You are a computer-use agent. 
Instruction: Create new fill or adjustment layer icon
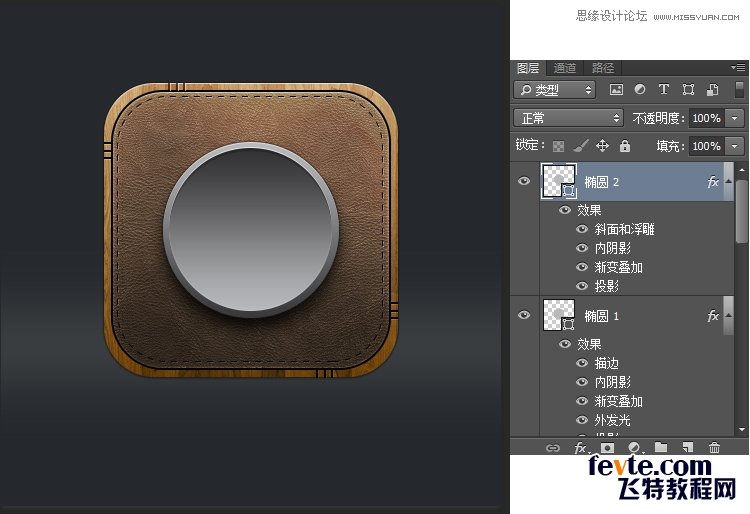point(634,448)
